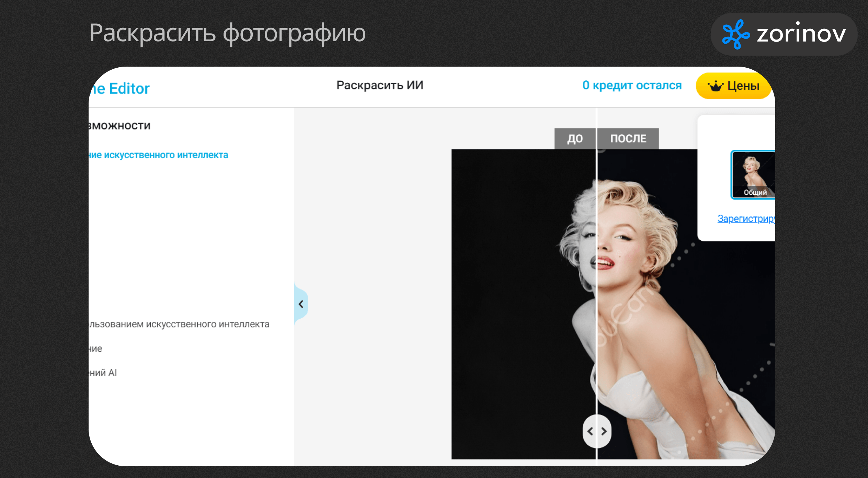Select the ДО label above the photo
Image resolution: width=868 pixels, height=478 pixels.
point(575,139)
